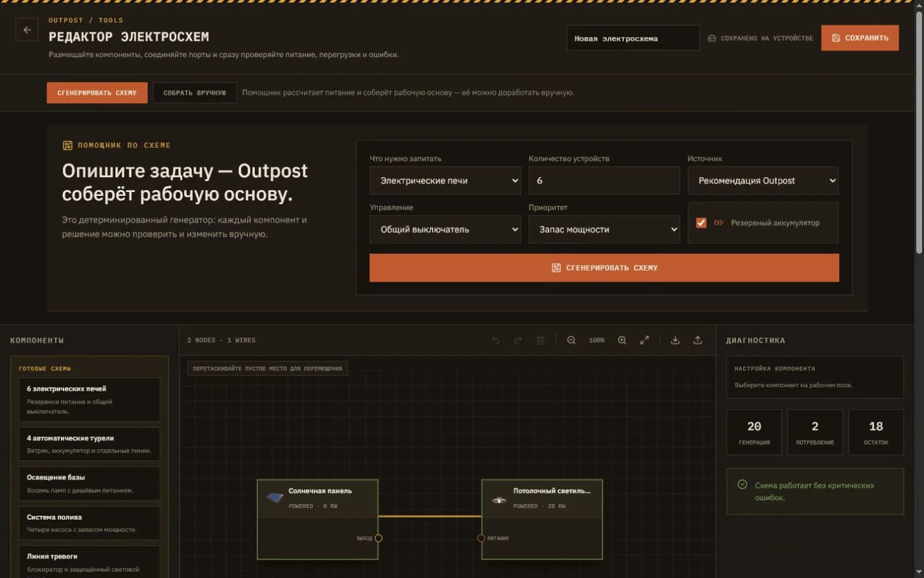Select the Солнечная панель node

(x=318, y=519)
